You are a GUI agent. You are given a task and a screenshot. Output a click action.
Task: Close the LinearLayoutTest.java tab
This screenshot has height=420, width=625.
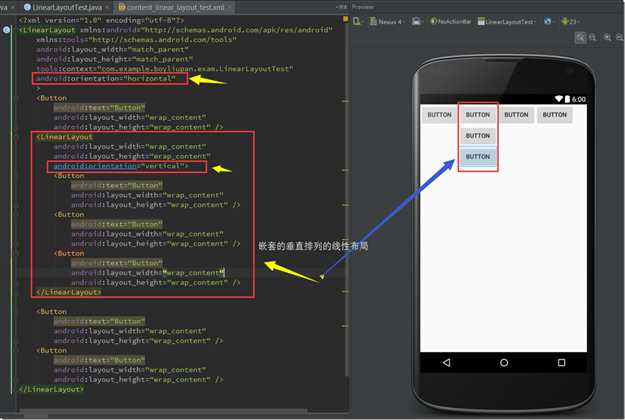click(x=107, y=7)
